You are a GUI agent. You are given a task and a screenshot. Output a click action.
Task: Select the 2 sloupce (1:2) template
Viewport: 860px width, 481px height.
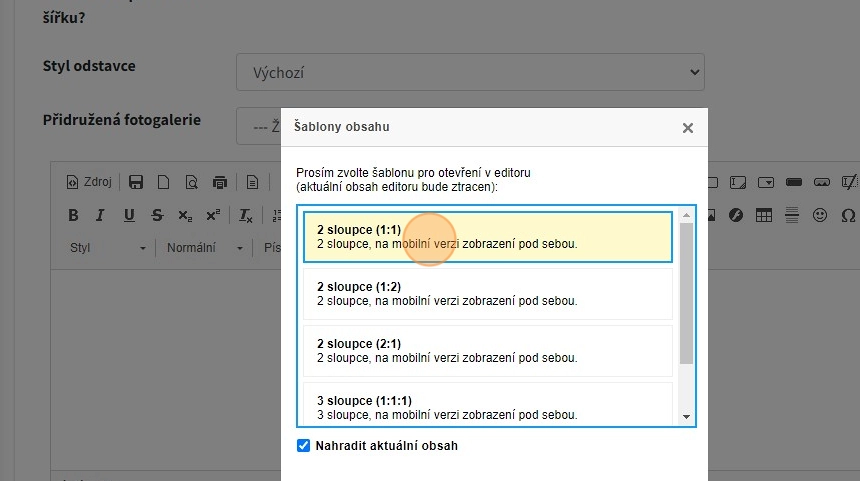tap(488, 294)
